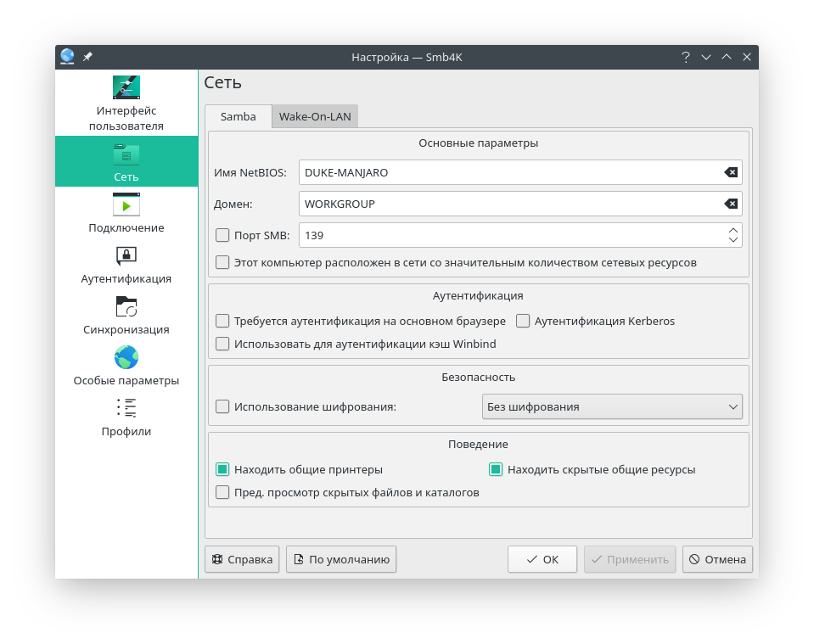Click the Smb4K globe icon in the title bar
This screenshot has height=644, width=814.
[x=67, y=56]
